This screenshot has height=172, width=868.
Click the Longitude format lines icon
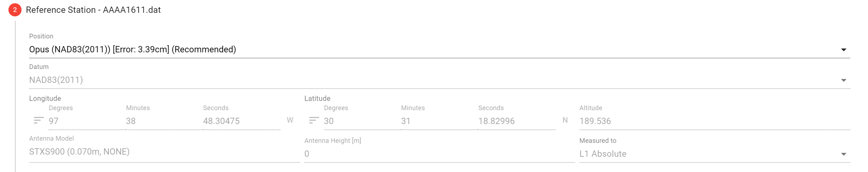(x=38, y=120)
